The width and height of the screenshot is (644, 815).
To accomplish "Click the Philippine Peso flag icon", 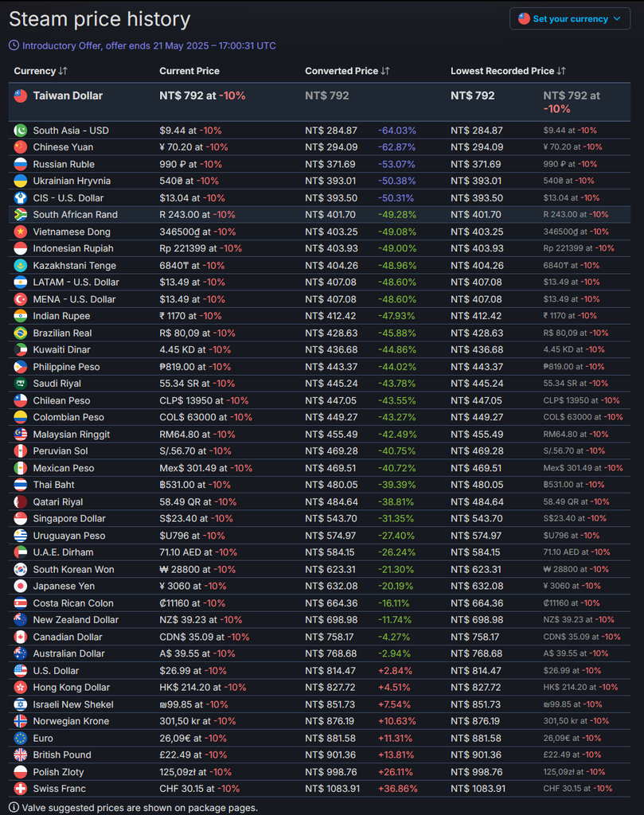I will [20, 367].
